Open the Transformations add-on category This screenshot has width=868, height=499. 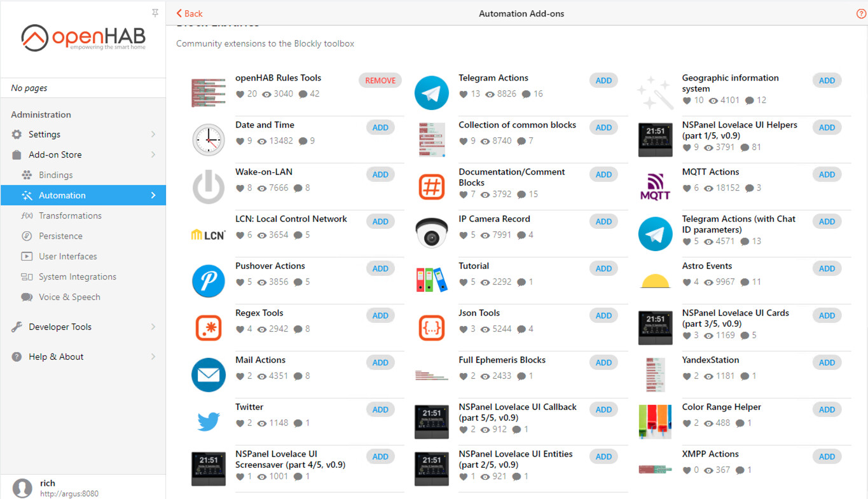click(x=83, y=216)
